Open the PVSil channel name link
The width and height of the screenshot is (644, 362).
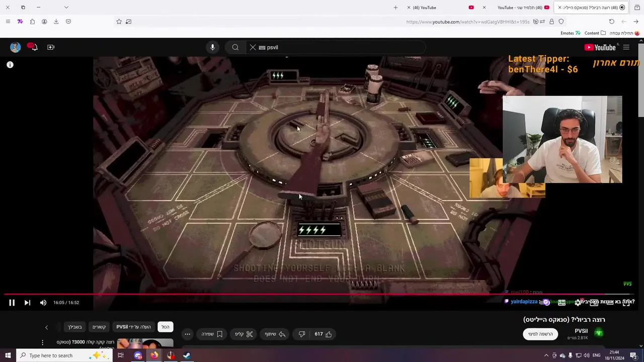[581, 331]
